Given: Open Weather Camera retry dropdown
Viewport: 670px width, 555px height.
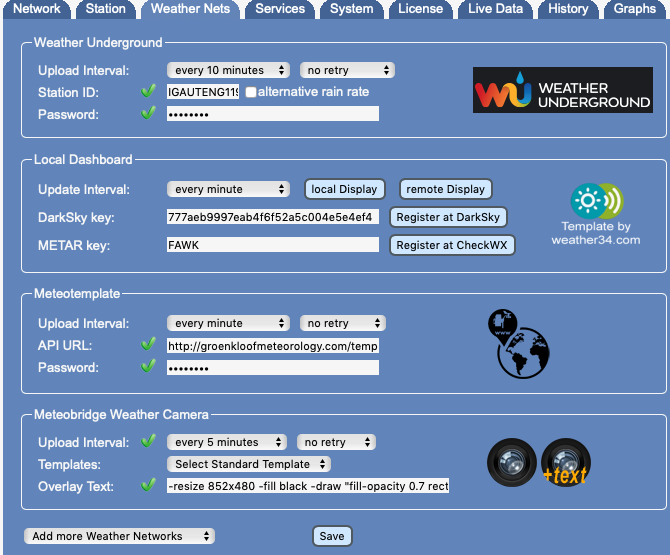Looking at the screenshot, I should [x=336, y=442].
